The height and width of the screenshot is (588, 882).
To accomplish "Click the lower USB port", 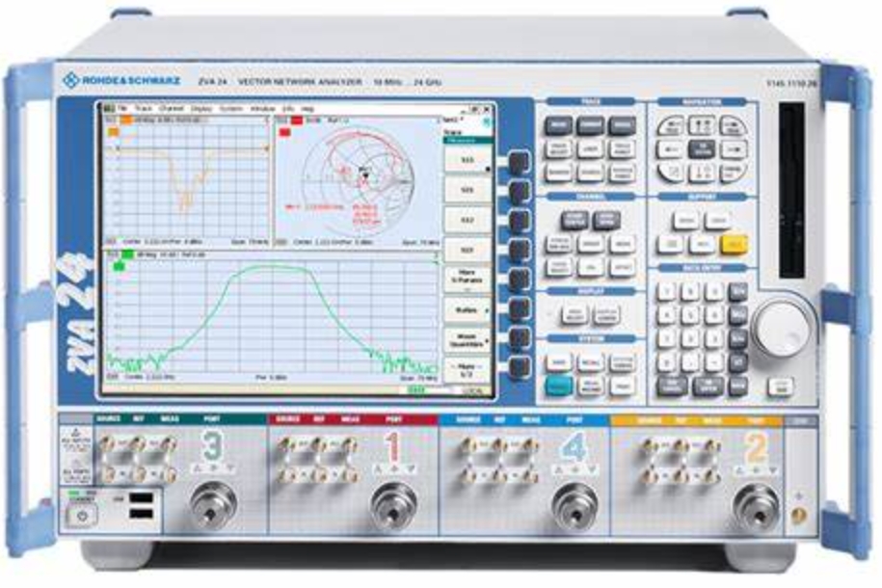I will coord(141,514).
